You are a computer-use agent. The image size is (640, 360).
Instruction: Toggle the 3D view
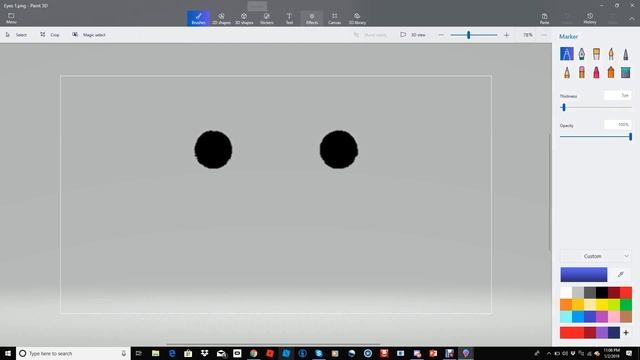pyautogui.click(x=413, y=35)
